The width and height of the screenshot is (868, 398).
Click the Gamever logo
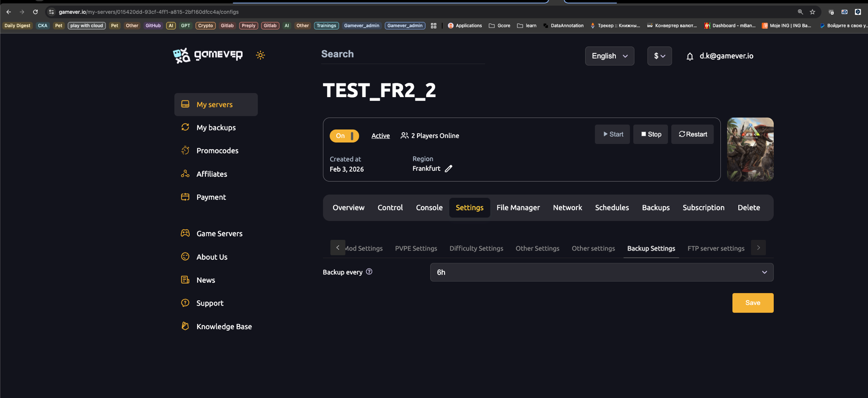click(x=208, y=55)
